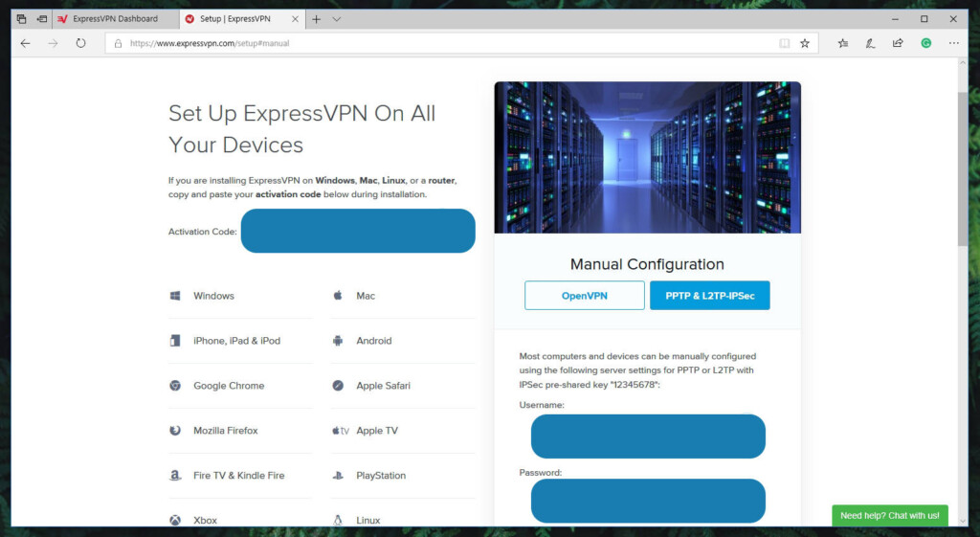Click the Amazon Fire TV icon

[x=175, y=476]
